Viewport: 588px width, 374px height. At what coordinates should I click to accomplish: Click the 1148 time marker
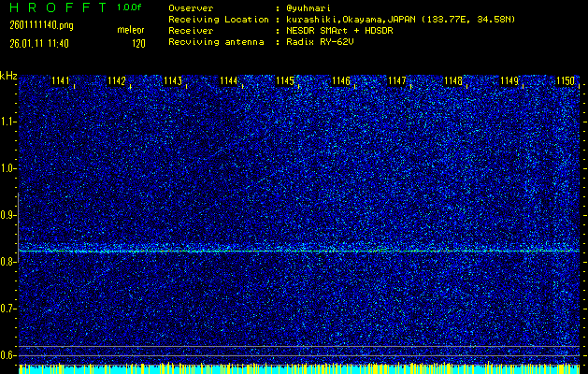[453, 81]
